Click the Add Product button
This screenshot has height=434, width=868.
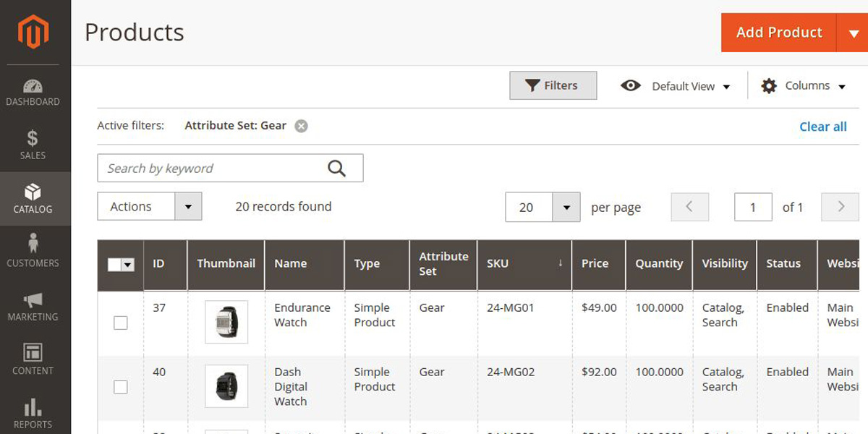(x=779, y=33)
